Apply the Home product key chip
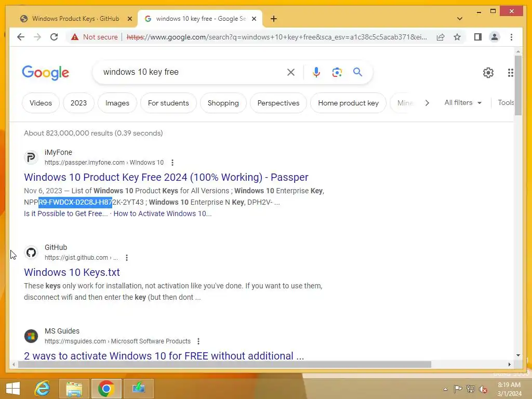The height and width of the screenshot is (399, 532). pos(349,103)
